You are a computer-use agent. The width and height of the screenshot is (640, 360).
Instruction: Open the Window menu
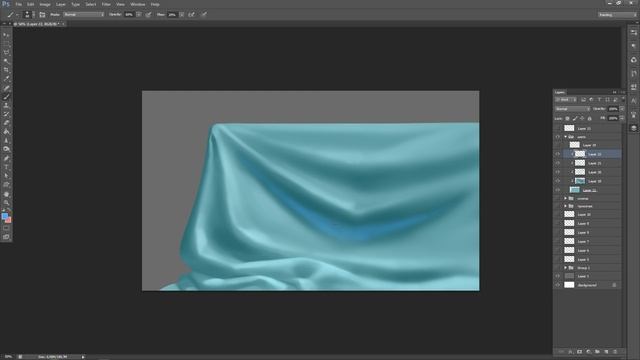(x=138, y=4)
